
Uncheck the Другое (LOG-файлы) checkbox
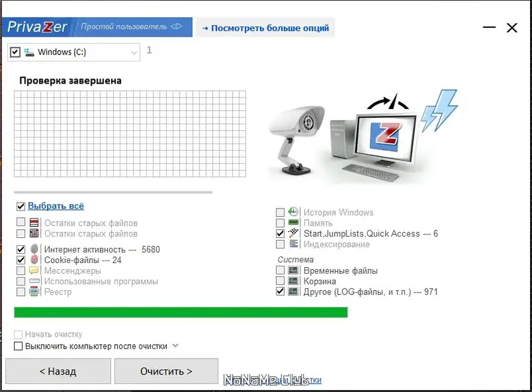280,291
